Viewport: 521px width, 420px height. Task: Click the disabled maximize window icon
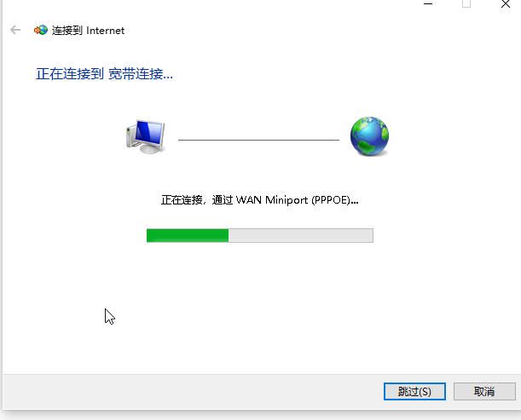466,3
